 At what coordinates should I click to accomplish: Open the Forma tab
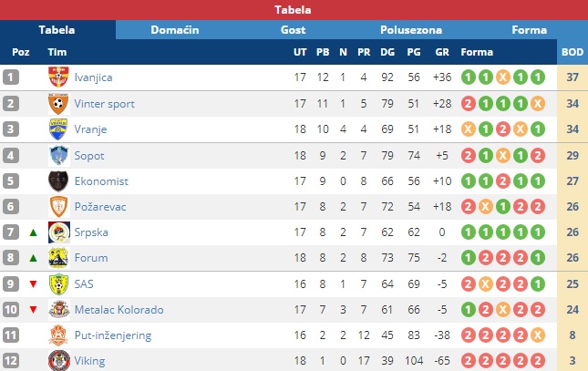529,30
